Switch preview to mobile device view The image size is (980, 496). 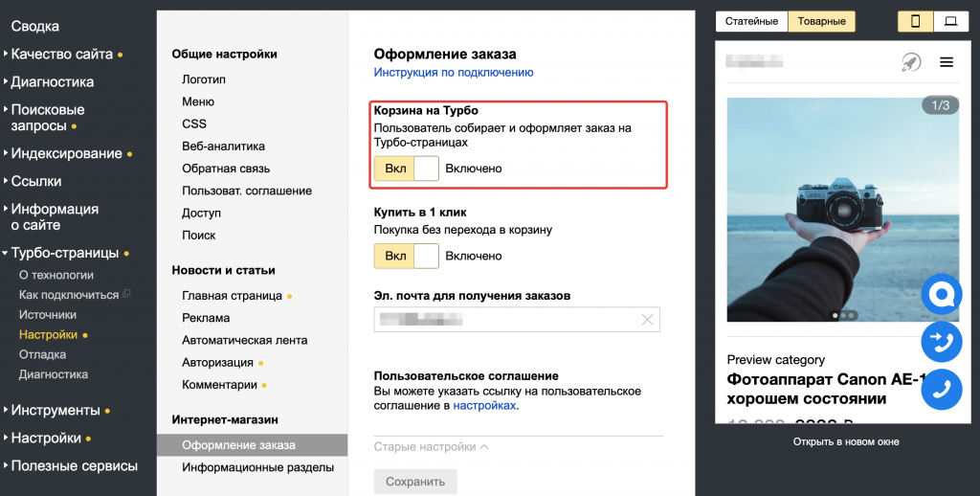915,21
